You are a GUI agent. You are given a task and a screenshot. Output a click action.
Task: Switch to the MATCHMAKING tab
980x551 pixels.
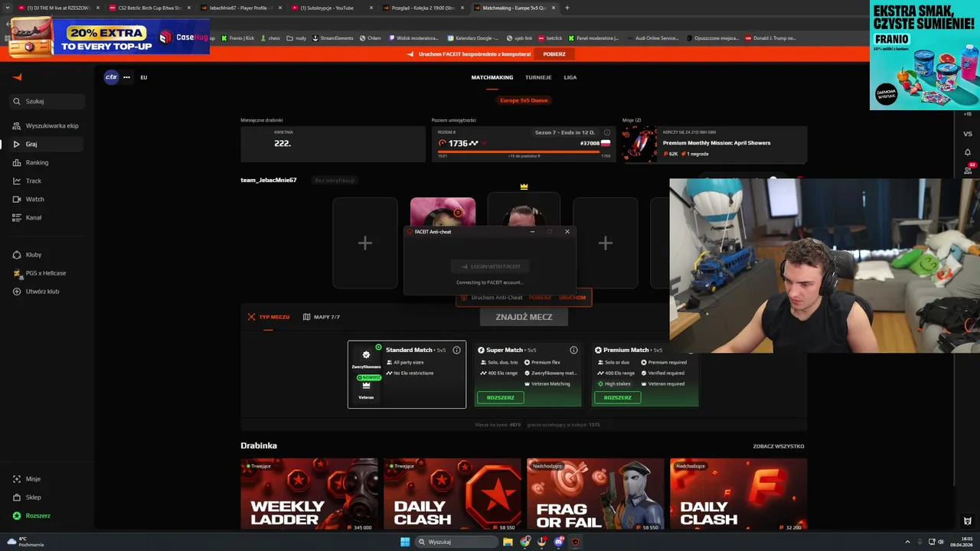492,77
